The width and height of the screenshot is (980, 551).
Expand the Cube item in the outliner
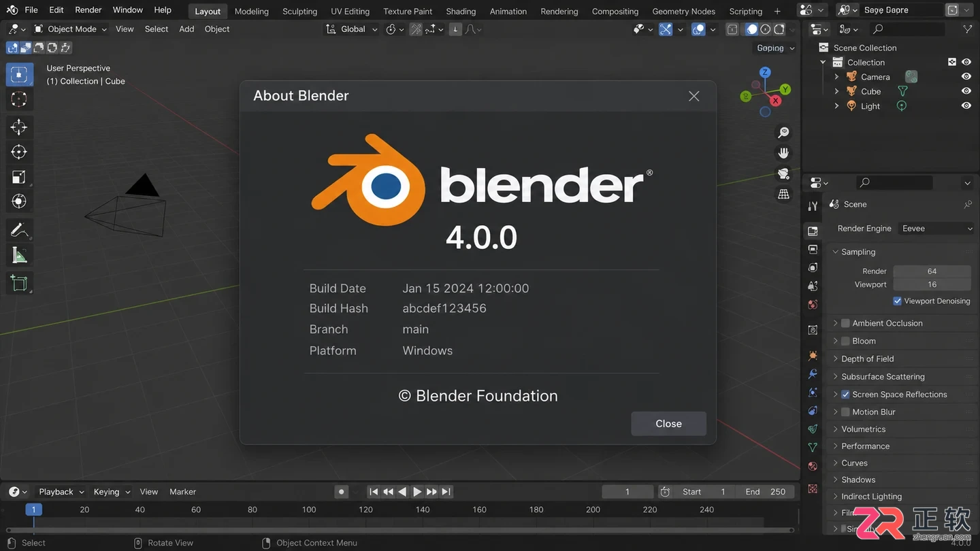pyautogui.click(x=837, y=91)
